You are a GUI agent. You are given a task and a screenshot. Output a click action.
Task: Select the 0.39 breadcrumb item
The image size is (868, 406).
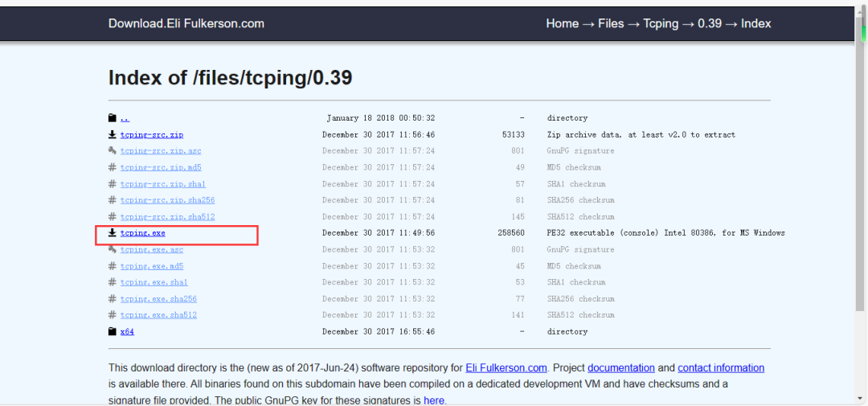pos(710,23)
